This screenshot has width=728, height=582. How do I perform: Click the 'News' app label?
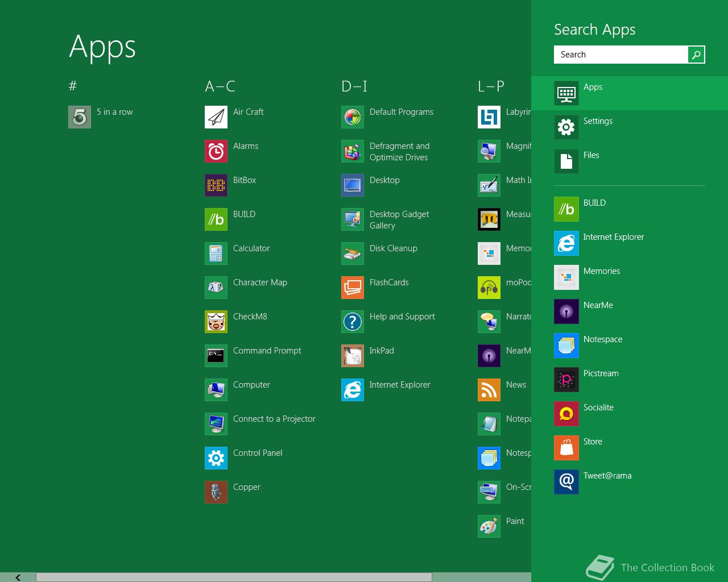516,385
